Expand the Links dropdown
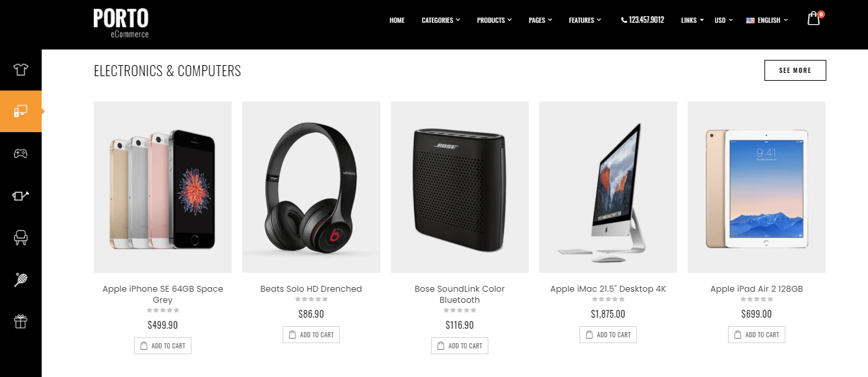 click(x=692, y=20)
